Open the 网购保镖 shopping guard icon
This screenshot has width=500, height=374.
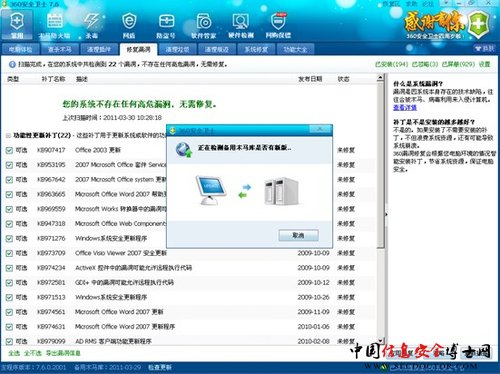coord(278,25)
